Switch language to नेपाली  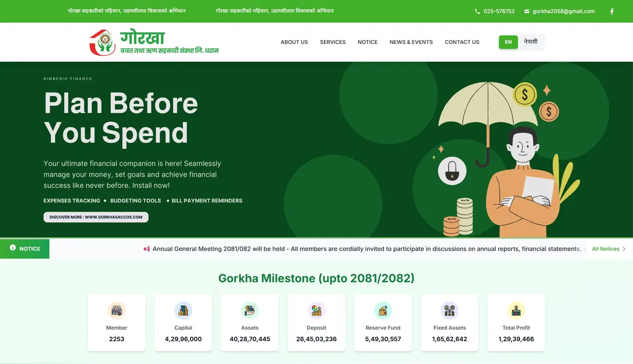tap(531, 42)
